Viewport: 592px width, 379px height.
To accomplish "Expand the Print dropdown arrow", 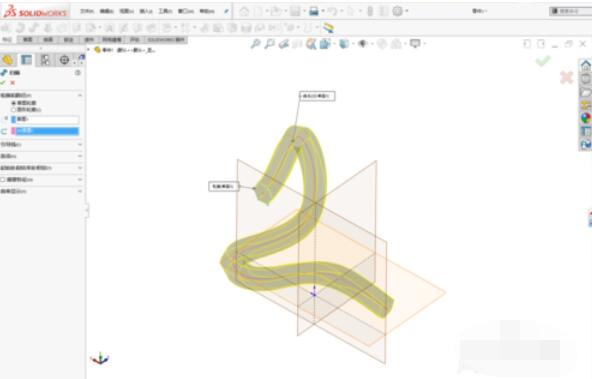I will [323, 11].
